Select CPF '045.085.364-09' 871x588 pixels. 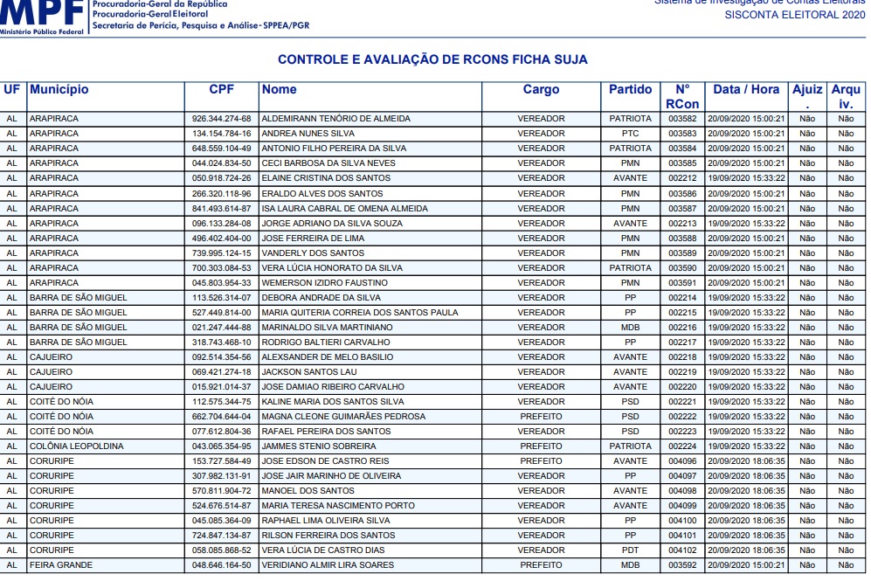click(222, 521)
